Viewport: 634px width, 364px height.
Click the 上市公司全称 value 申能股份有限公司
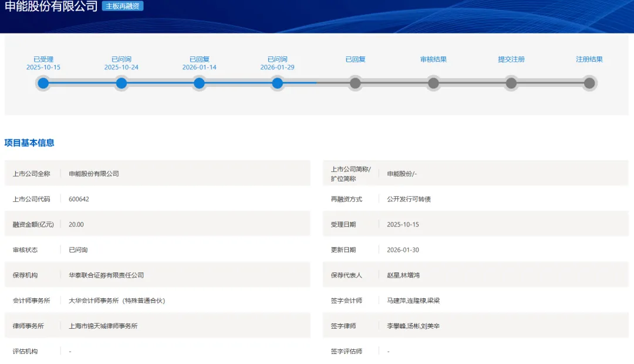94,174
